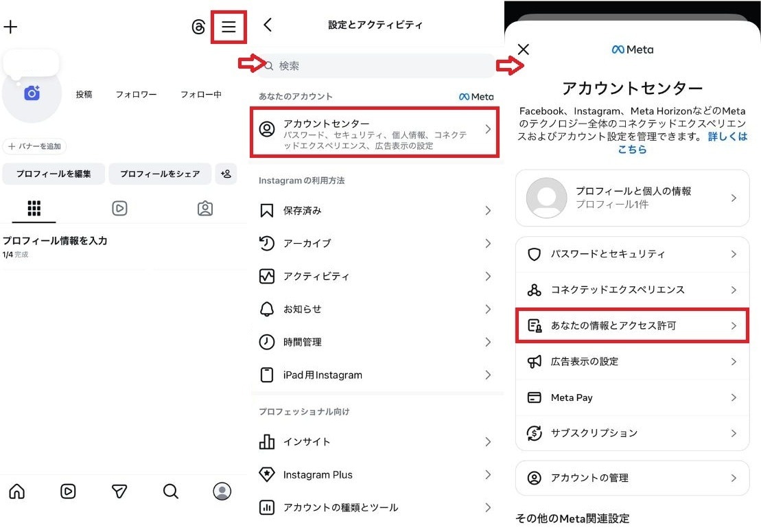
Task: Tap the grey avatar in プロフィールと個人の情報
Action: pos(546,198)
